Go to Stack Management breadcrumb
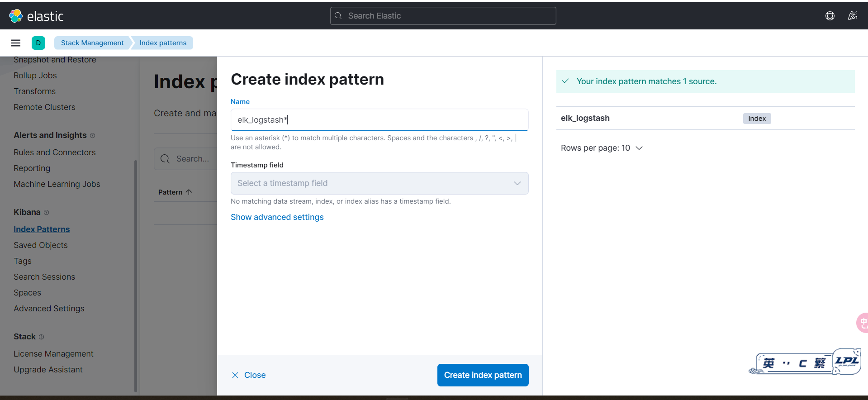 92,43
